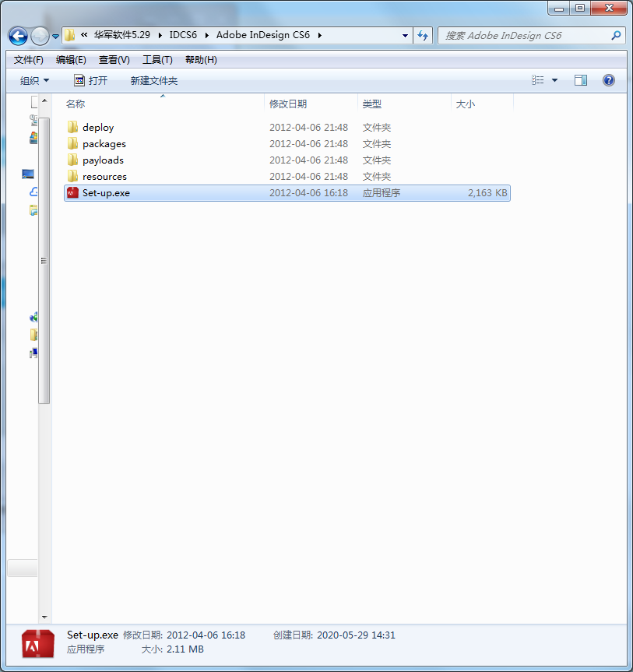Select the payloads folder name
Viewport: 633px width, 672px height.
pyautogui.click(x=103, y=160)
